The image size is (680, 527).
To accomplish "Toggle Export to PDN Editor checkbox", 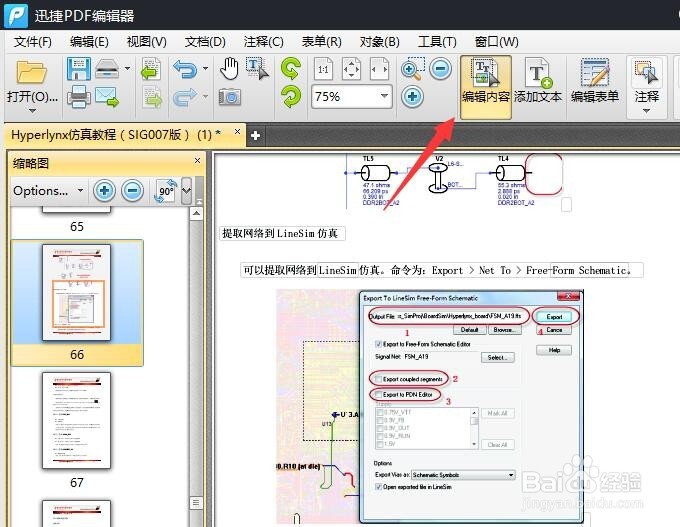I will point(378,395).
